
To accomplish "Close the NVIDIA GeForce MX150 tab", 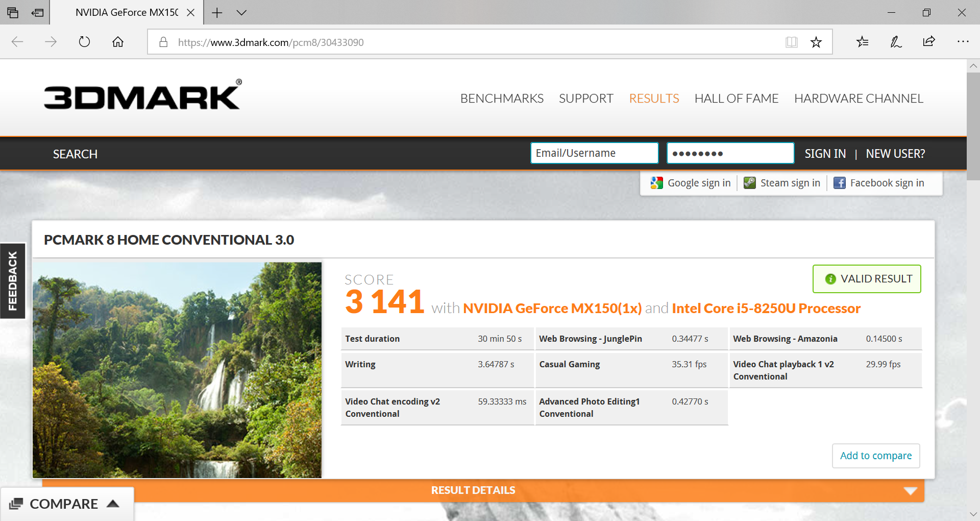I will point(191,13).
